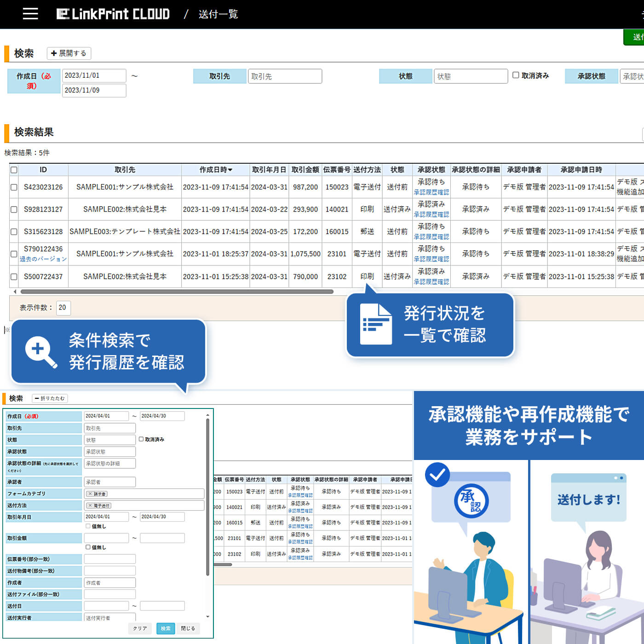
Task: Check 値無し under the 取引金額 field
Action: tap(87, 547)
